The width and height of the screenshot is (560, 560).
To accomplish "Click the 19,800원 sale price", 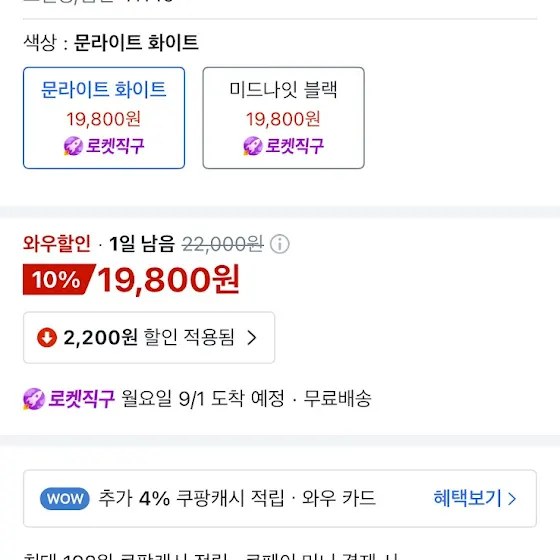I will 169,279.
